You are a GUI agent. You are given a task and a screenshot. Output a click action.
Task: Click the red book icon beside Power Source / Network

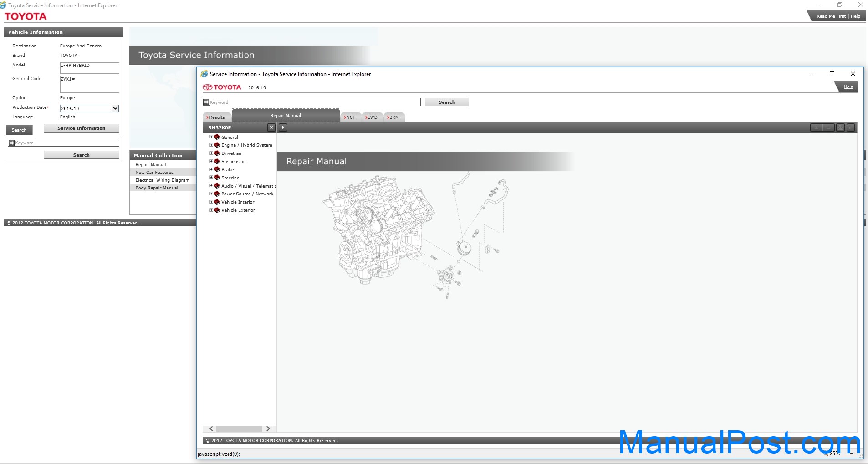tap(217, 194)
